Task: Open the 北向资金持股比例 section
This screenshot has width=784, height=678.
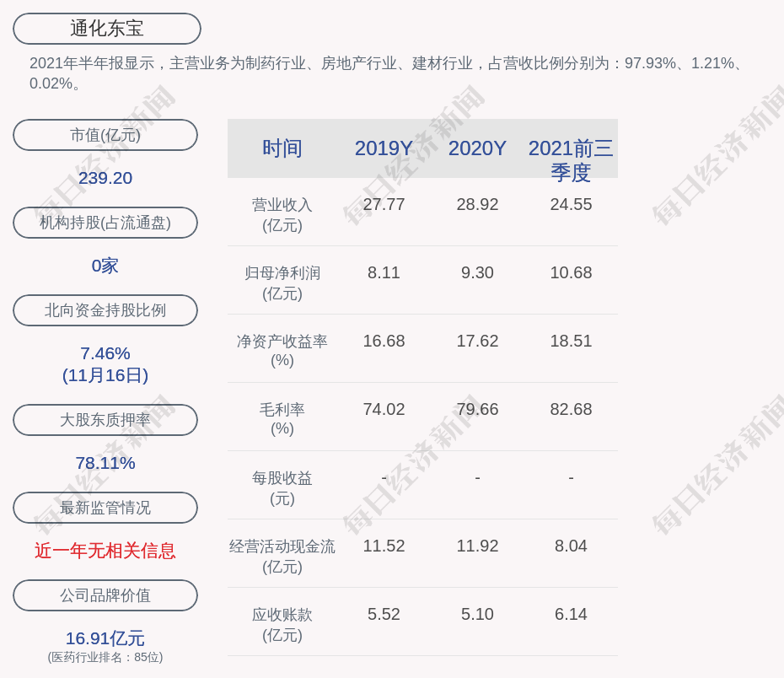Action: point(105,310)
